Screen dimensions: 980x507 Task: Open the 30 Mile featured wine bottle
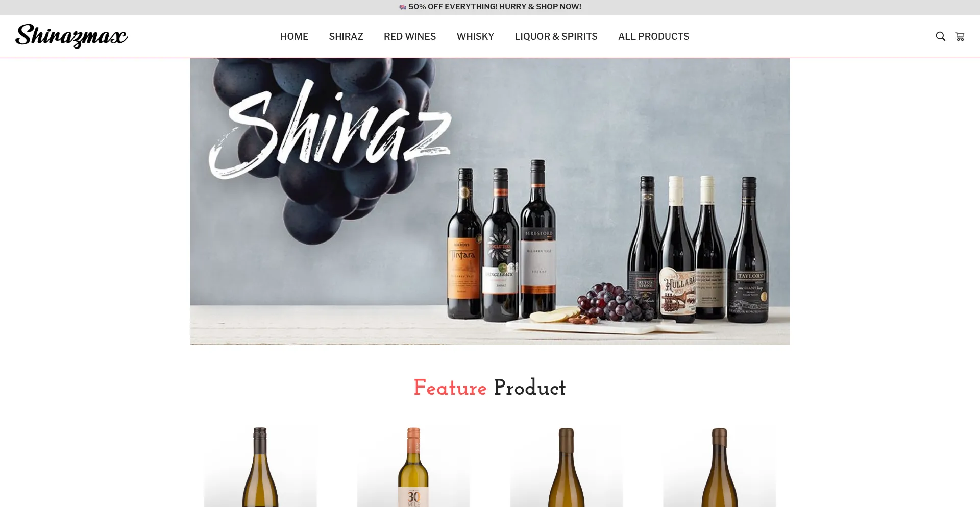click(413, 467)
